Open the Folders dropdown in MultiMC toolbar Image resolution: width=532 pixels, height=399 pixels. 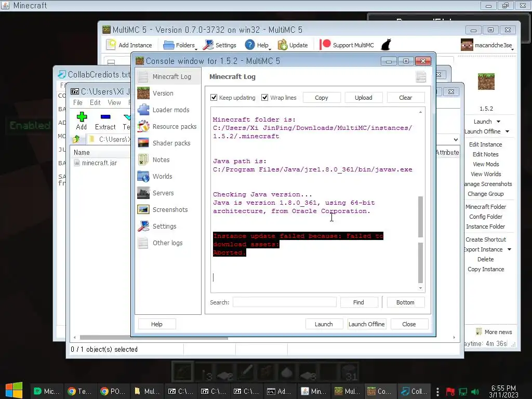point(180,45)
